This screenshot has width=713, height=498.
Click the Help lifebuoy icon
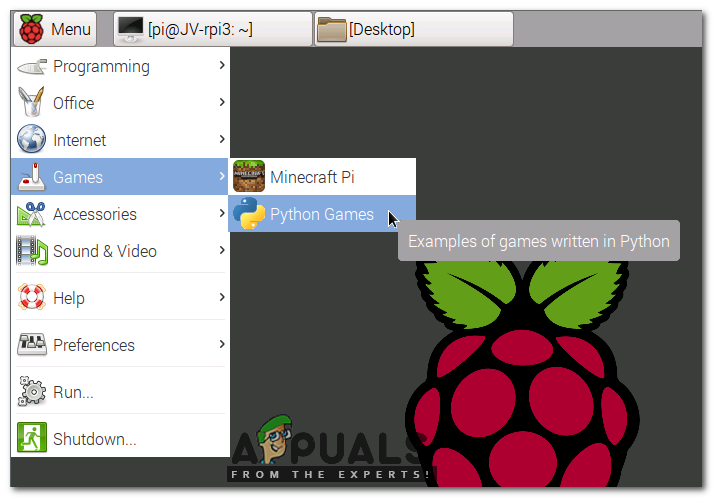[31, 297]
